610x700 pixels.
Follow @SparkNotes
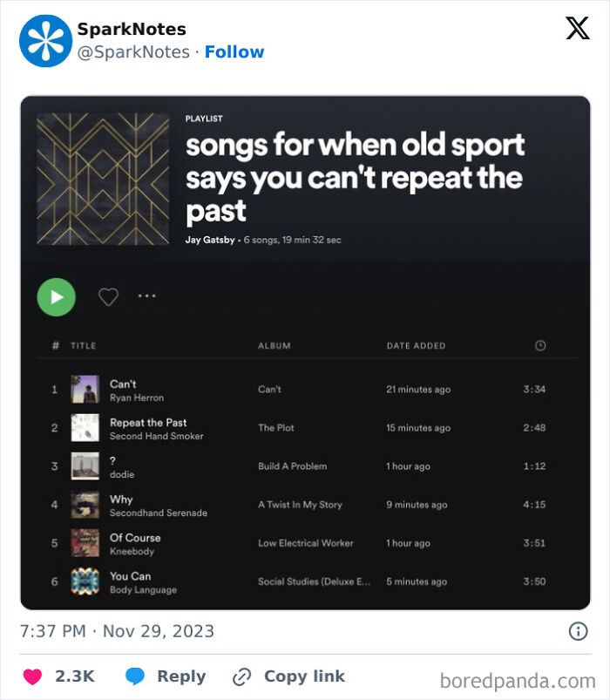[235, 51]
